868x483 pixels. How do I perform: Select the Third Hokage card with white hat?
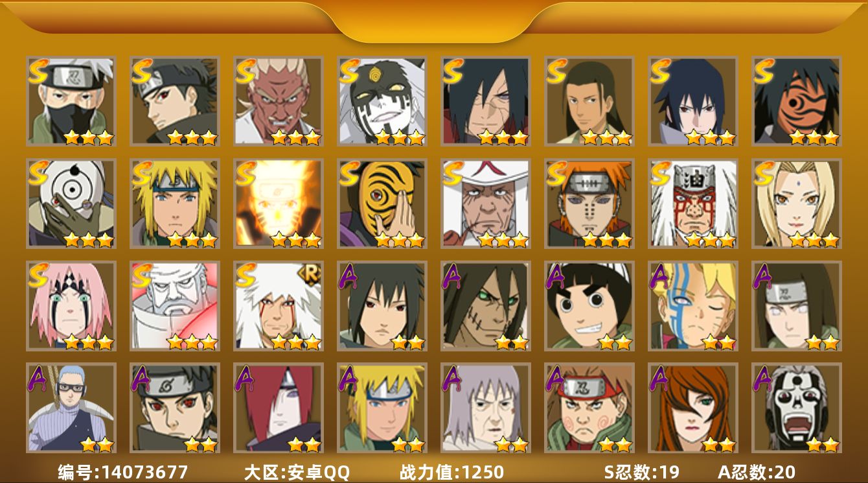486,204
